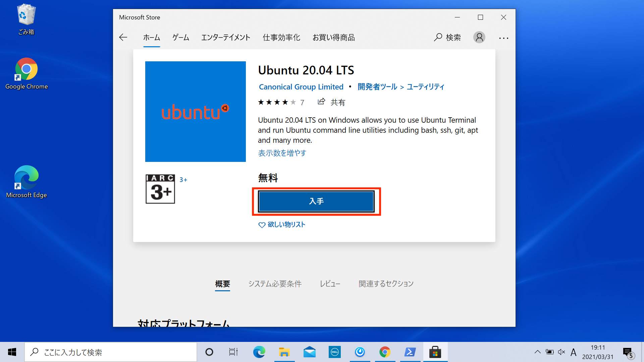Select the エンターテイメント tab
The width and height of the screenshot is (644, 362).
point(226,38)
